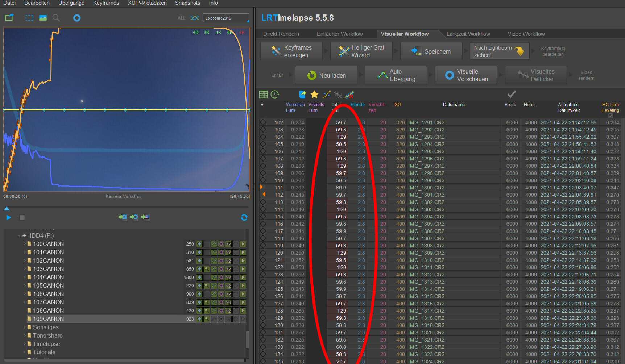Click the green-framed export icon top left
Screen dimensions: 625x364
click(x=9, y=18)
